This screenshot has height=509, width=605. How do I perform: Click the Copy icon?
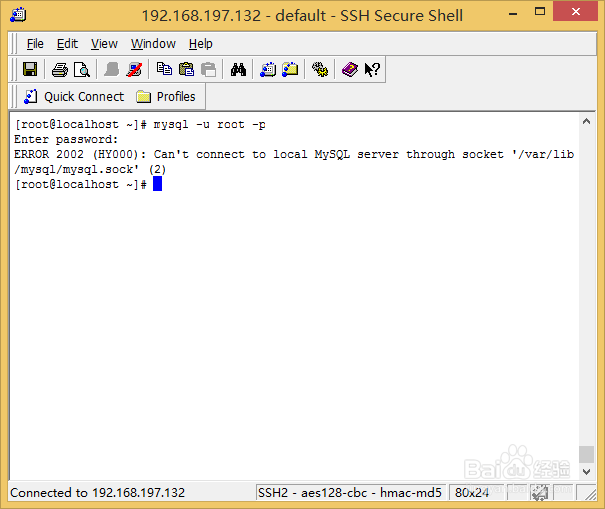pyautogui.click(x=164, y=69)
